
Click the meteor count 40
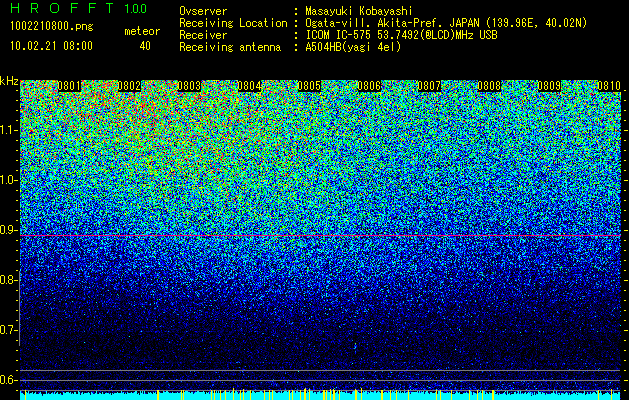pos(145,46)
